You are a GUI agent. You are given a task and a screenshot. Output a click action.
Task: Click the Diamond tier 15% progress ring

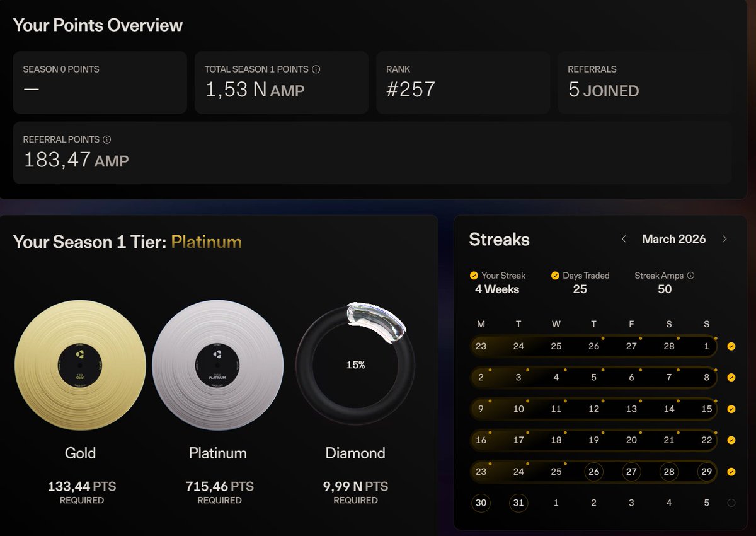(x=355, y=365)
